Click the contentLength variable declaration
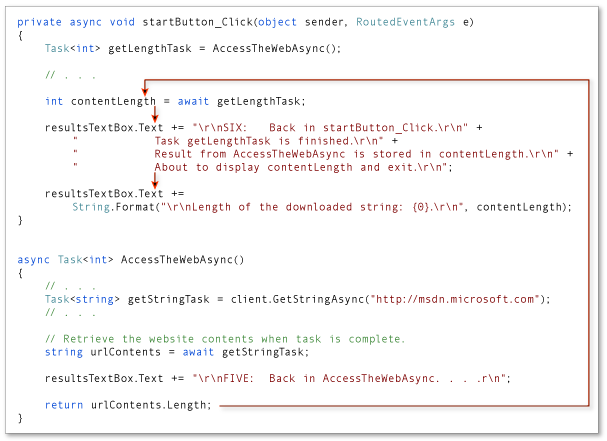 (113, 101)
